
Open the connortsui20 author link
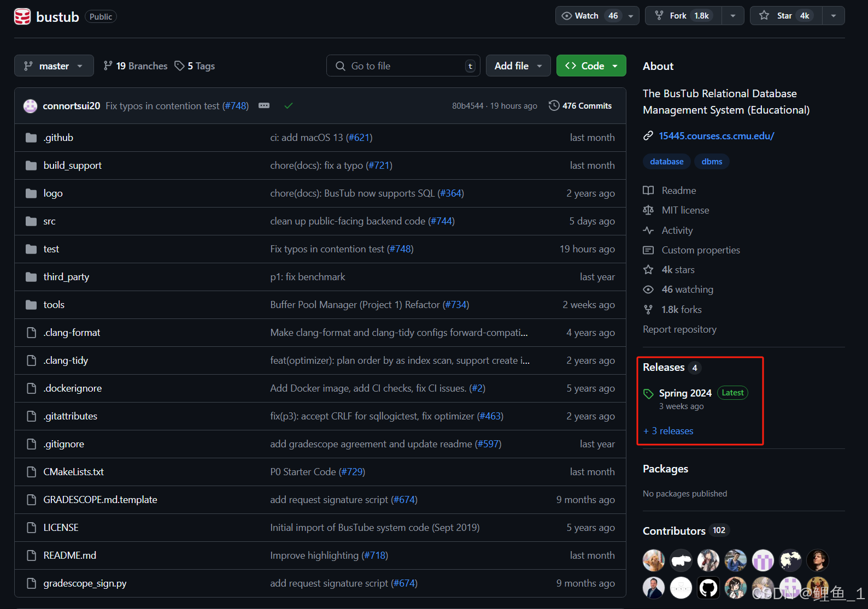click(72, 106)
